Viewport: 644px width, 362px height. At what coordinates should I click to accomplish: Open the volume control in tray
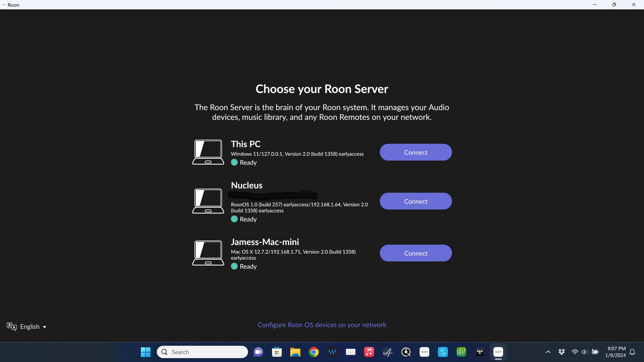tap(585, 352)
